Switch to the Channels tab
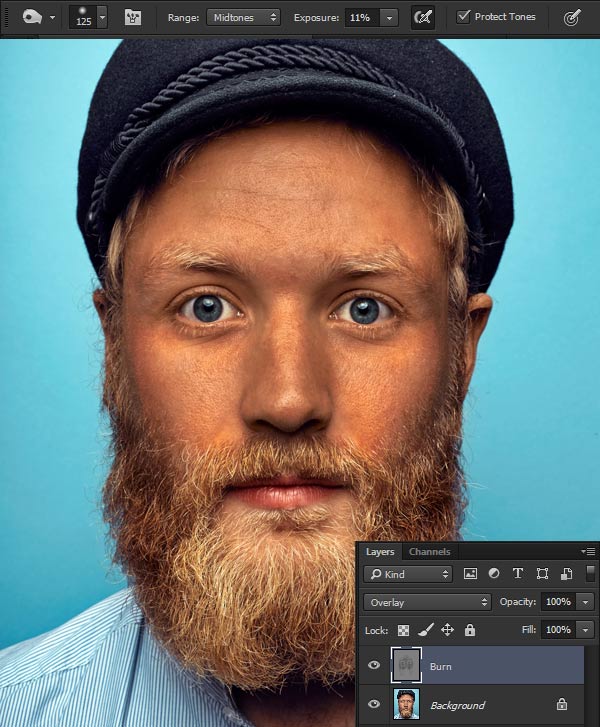 (429, 552)
